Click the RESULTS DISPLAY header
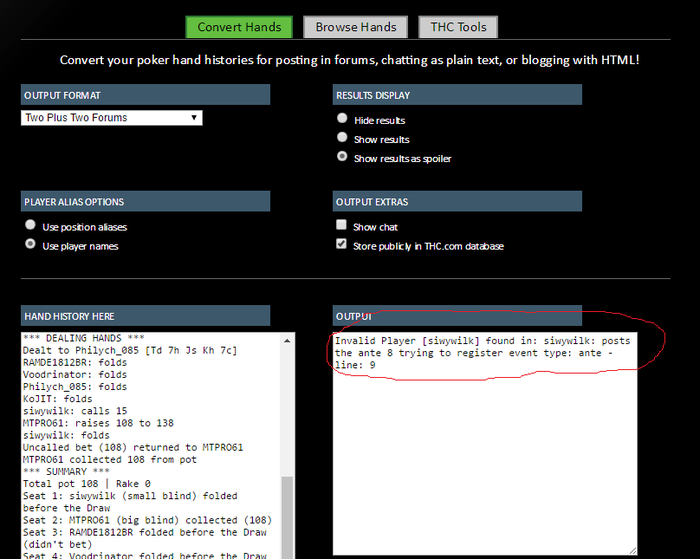The image size is (700, 559). (457, 95)
